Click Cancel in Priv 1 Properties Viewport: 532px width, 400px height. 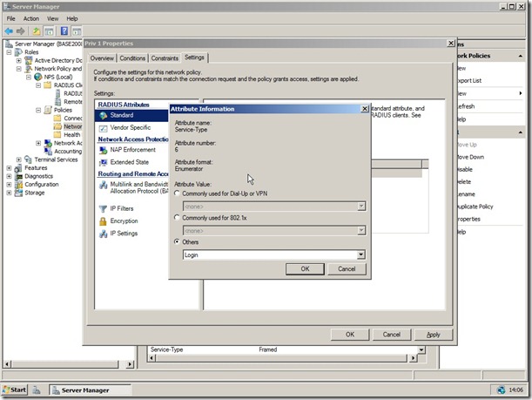tap(392, 335)
